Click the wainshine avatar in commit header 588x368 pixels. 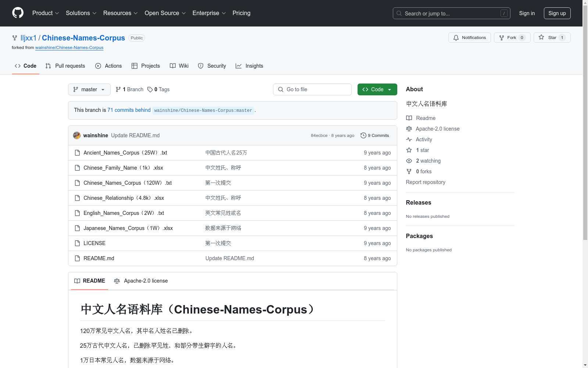77,135
